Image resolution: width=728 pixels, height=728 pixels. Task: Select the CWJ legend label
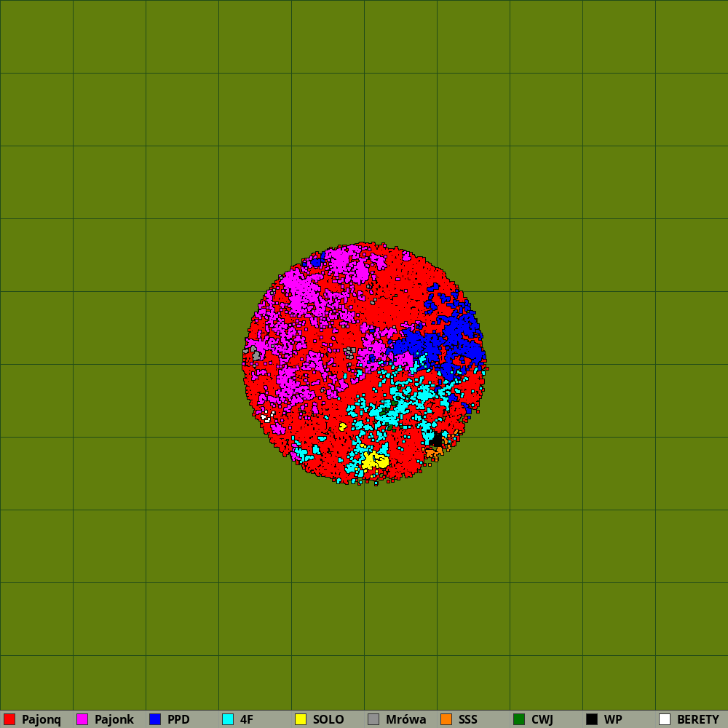click(x=542, y=720)
